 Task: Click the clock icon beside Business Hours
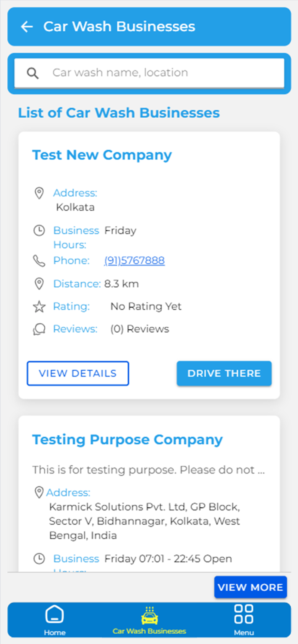(39, 231)
